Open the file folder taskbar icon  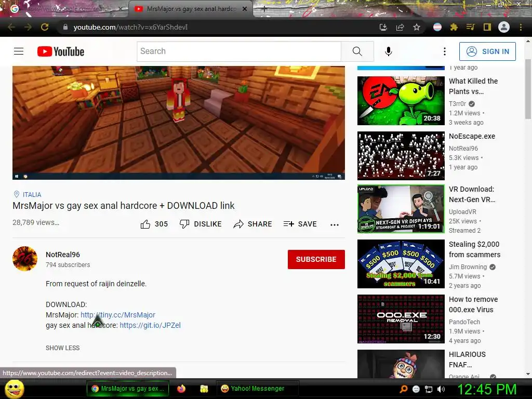(204, 389)
